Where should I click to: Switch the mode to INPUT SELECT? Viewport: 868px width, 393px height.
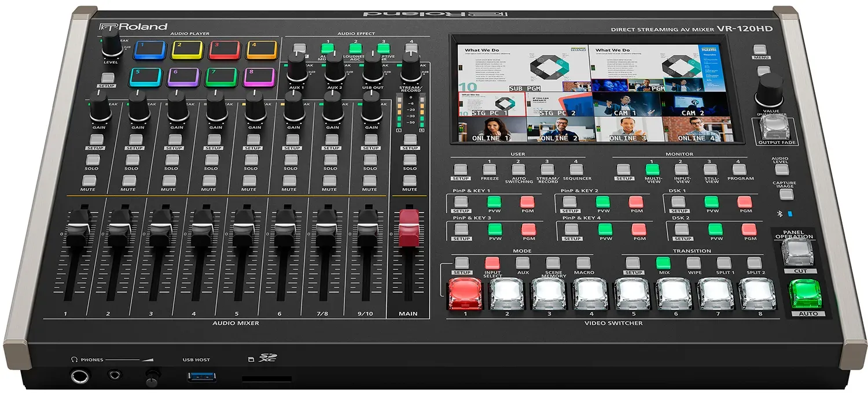tap(492, 263)
